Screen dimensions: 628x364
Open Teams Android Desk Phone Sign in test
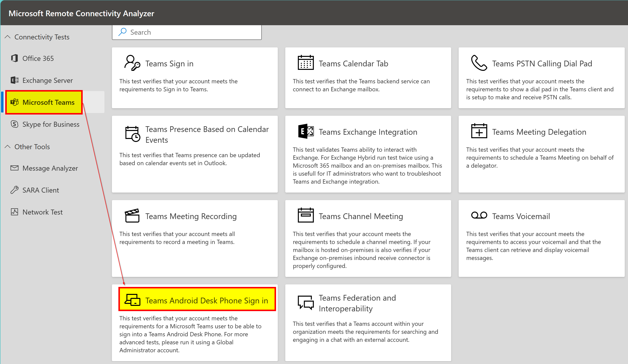[x=206, y=301]
